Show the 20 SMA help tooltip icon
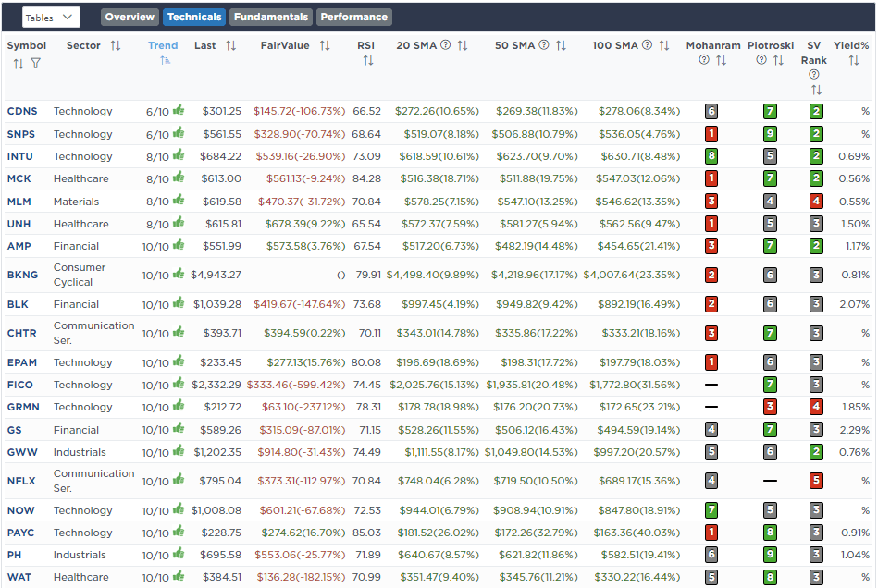Screen dimensions: 878x588 tap(446, 44)
